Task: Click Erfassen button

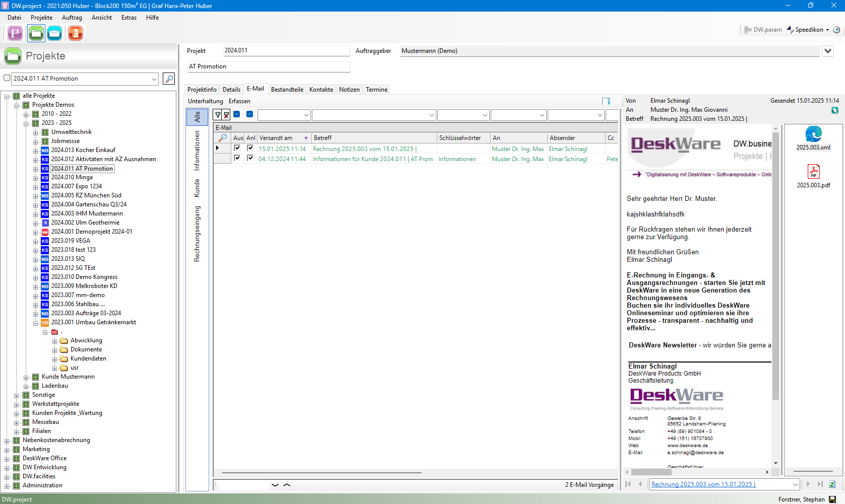Action: point(239,101)
